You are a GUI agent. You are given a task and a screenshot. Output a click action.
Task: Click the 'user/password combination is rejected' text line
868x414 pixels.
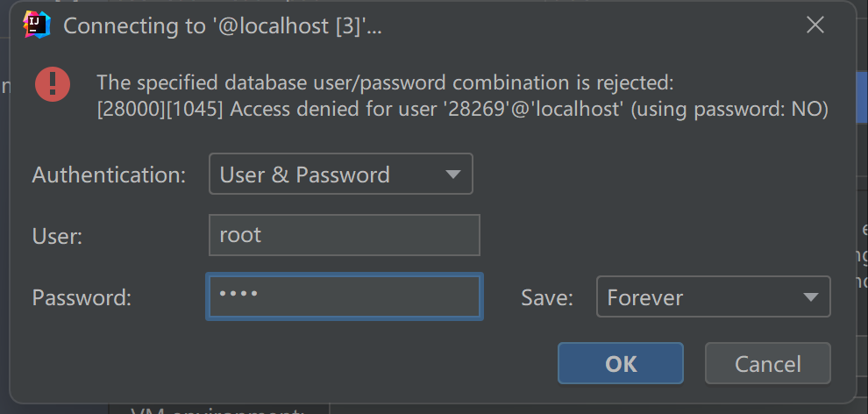point(385,82)
